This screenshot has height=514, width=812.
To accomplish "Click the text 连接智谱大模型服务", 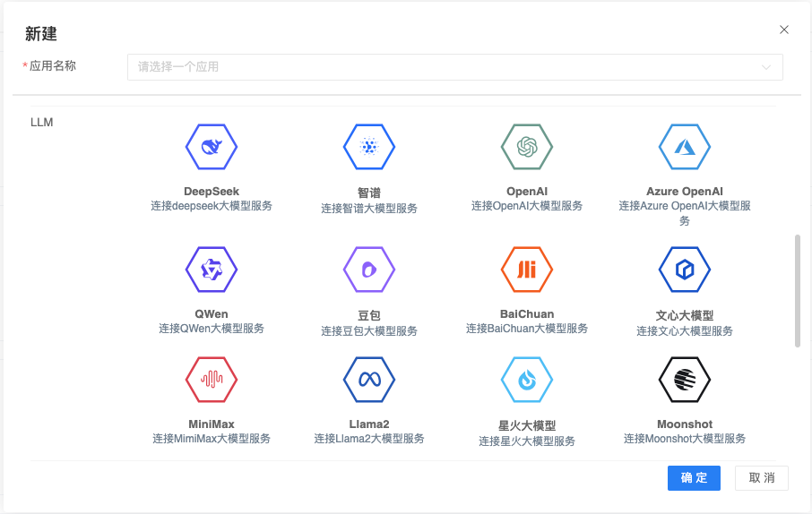I will click(369, 208).
